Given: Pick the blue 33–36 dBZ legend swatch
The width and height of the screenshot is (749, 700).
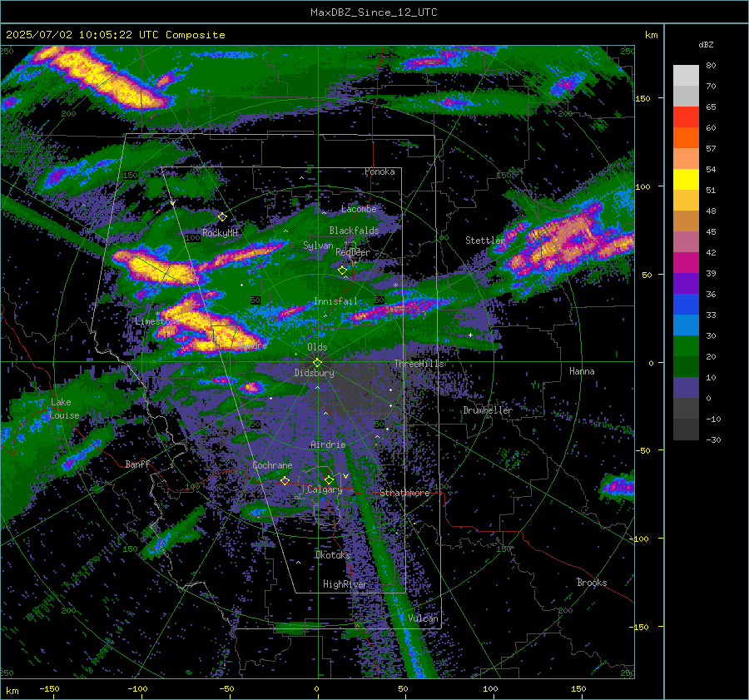Looking at the screenshot, I should coord(686,305).
